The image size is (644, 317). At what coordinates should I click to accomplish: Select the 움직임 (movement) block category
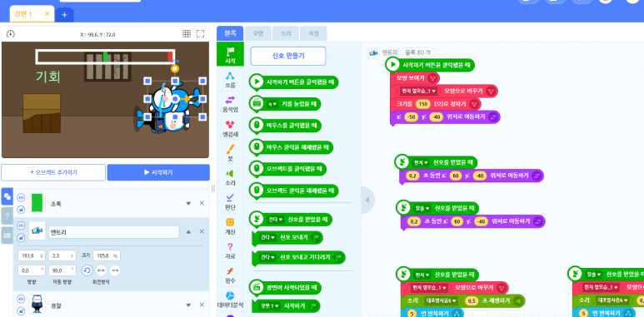click(230, 105)
